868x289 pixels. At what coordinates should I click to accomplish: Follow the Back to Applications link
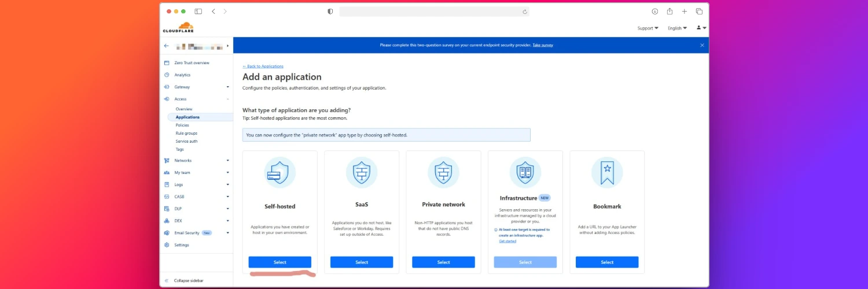263,66
